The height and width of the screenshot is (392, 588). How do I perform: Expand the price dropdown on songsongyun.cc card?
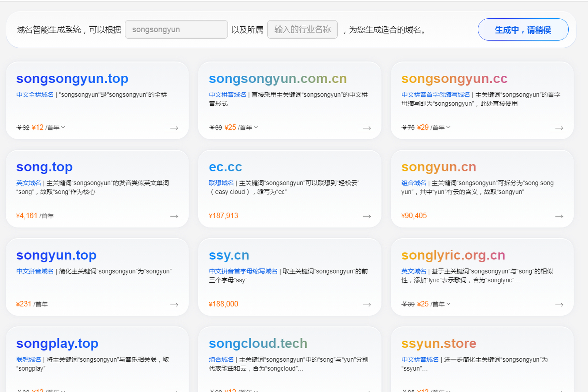click(448, 127)
